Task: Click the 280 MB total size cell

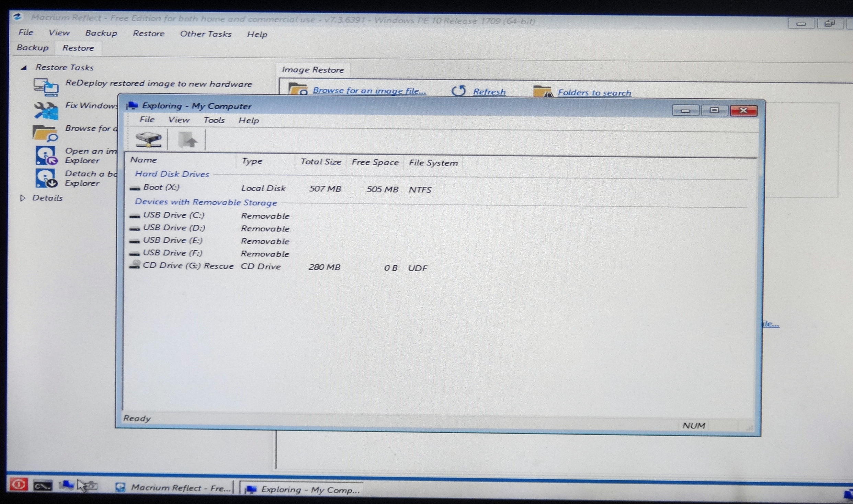Action: click(x=325, y=267)
